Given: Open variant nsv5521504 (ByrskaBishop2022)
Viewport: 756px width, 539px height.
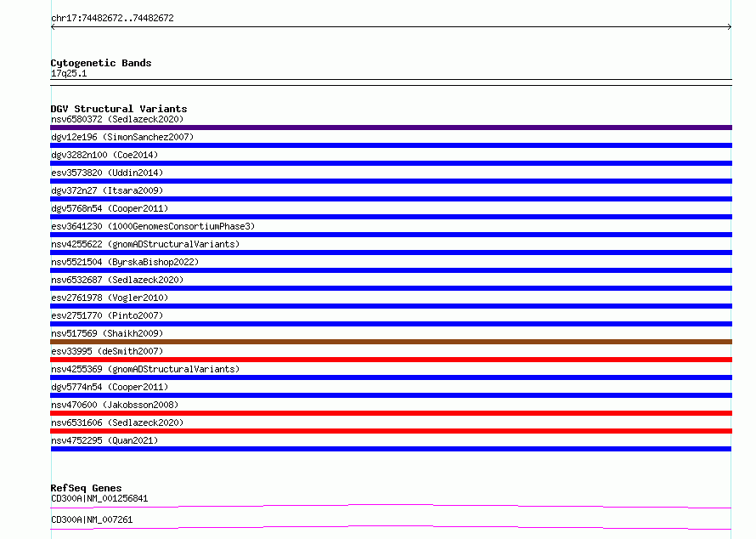Looking at the screenshot, I should 125,262.
